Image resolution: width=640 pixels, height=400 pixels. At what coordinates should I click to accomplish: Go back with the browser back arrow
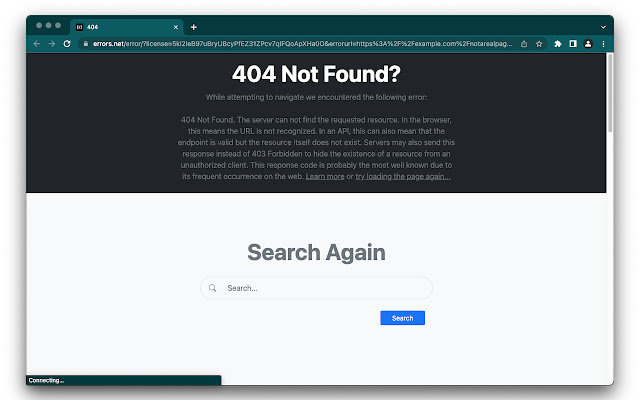pos(37,44)
